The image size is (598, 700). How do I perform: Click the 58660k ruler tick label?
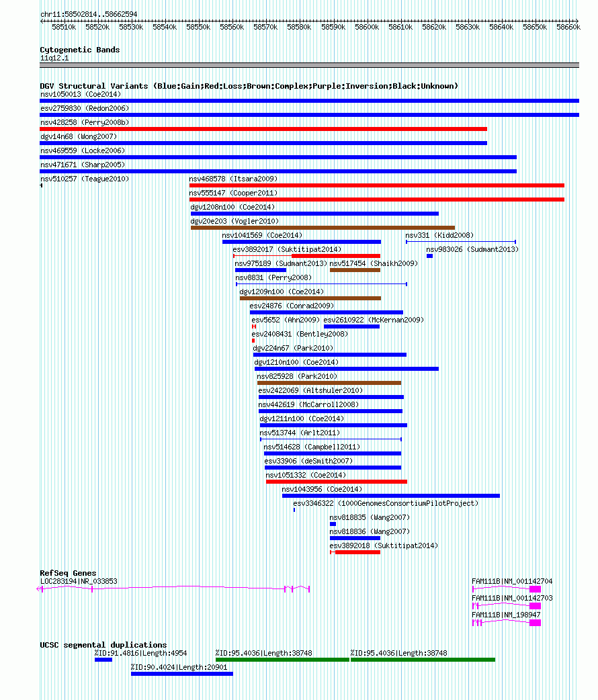pyautogui.click(x=568, y=28)
